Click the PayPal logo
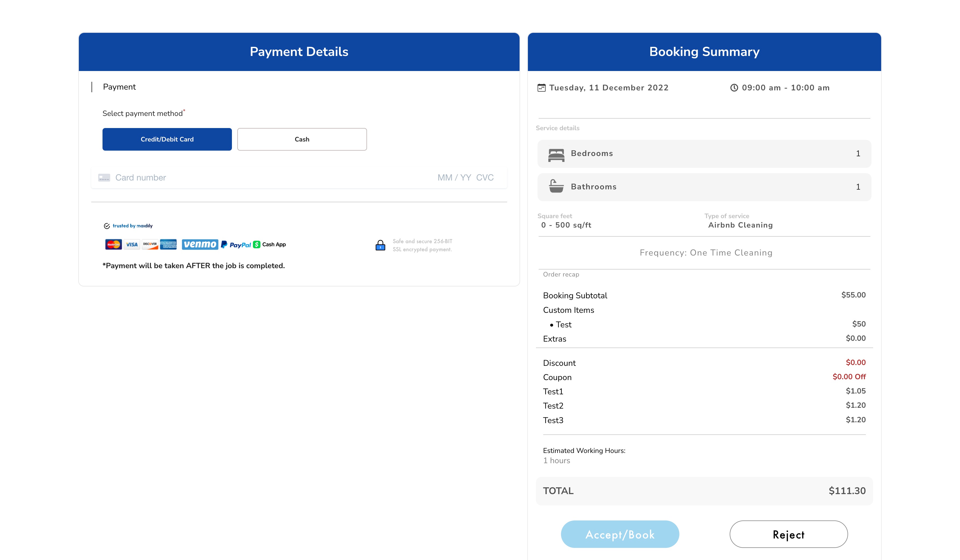 click(x=236, y=244)
